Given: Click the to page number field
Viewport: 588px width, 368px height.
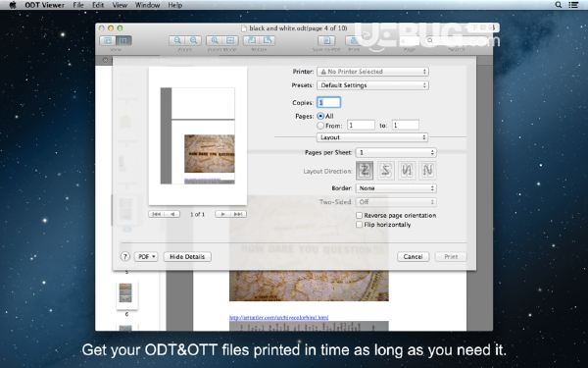Looking at the screenshot, I should pos(406,125).
